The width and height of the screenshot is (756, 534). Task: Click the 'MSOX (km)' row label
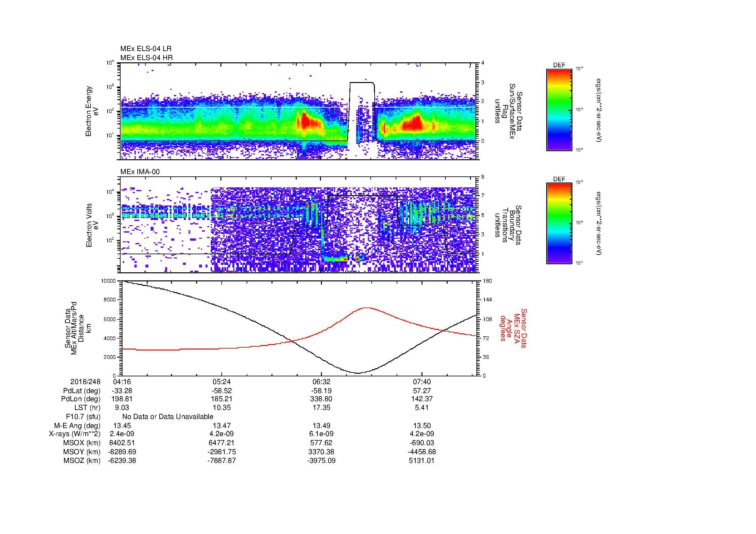click(82, 443)
